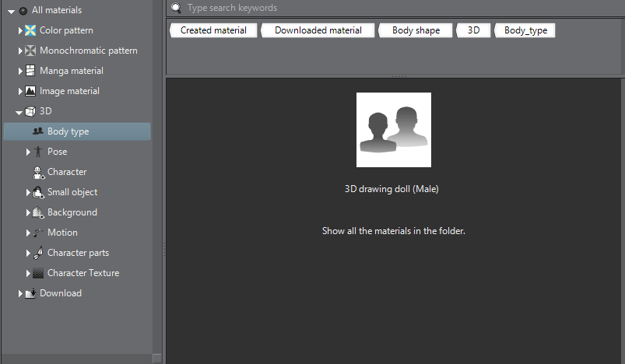Image resolution: width=625 pixels, height=364 pixels.
Task: Open the Character folder icon
Action: tap(38, 173)
